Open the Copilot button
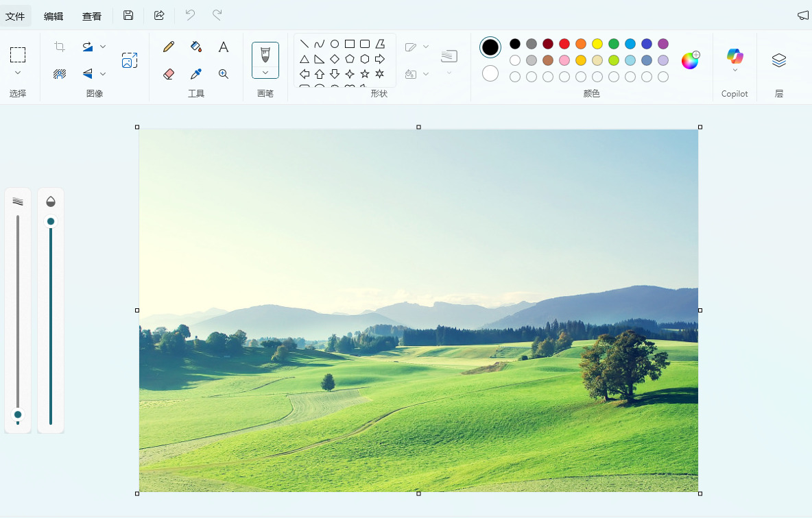812x518 pixels. pos(735,60)
